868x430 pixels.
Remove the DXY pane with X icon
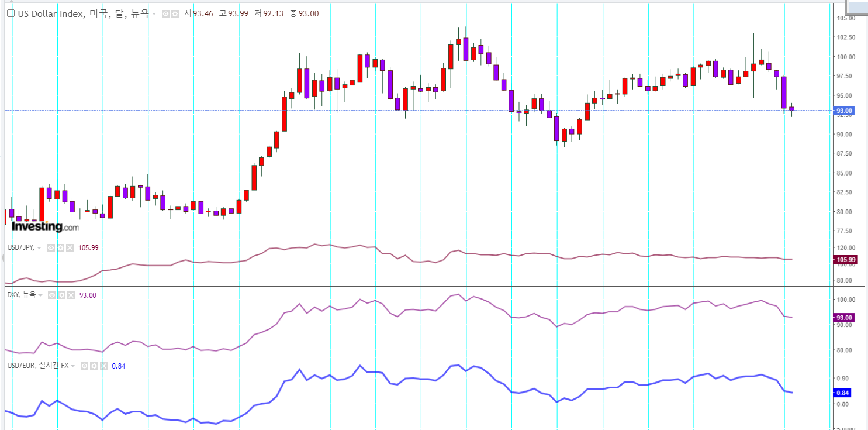tap(70, 295)
